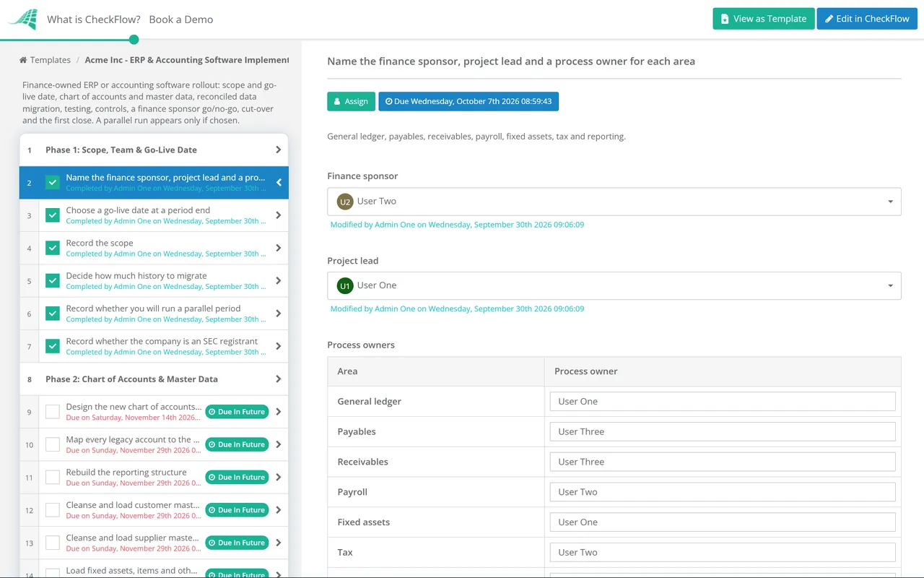Open the Project lead dropdown

[614, 285]
